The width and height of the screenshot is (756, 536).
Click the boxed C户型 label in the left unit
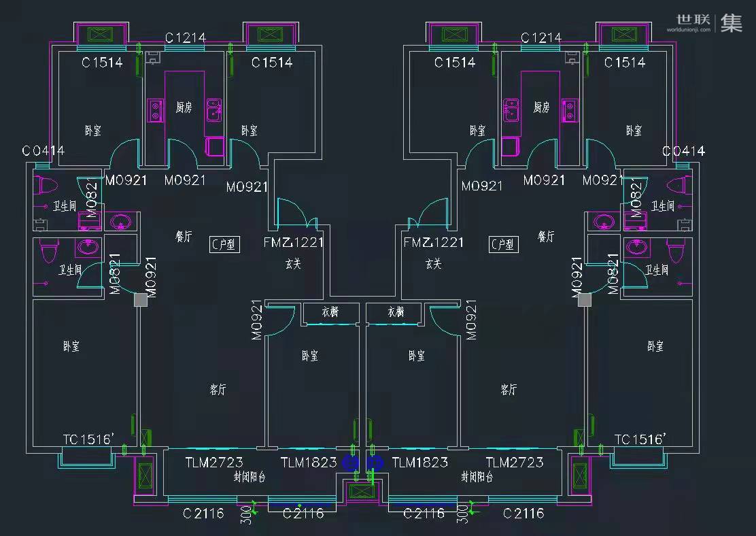[223, 244]
